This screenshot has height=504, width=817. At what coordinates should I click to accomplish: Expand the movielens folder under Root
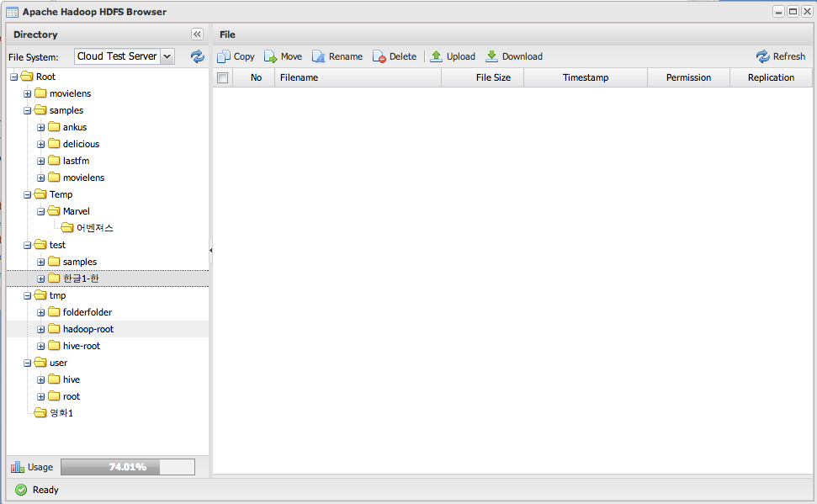pos(26,93)
